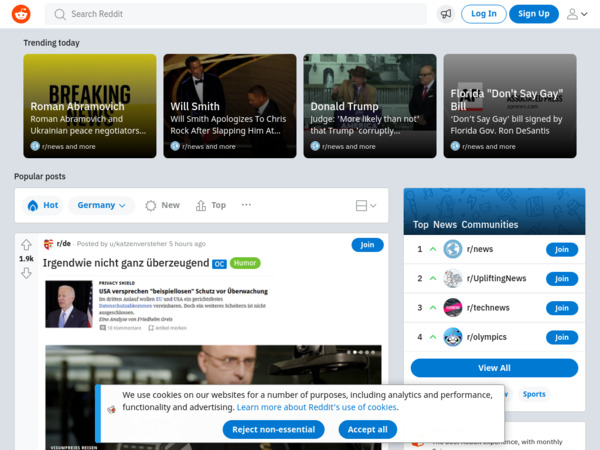Open the user account dropdown menu
The image size is (600, 450).
(577, 14)
